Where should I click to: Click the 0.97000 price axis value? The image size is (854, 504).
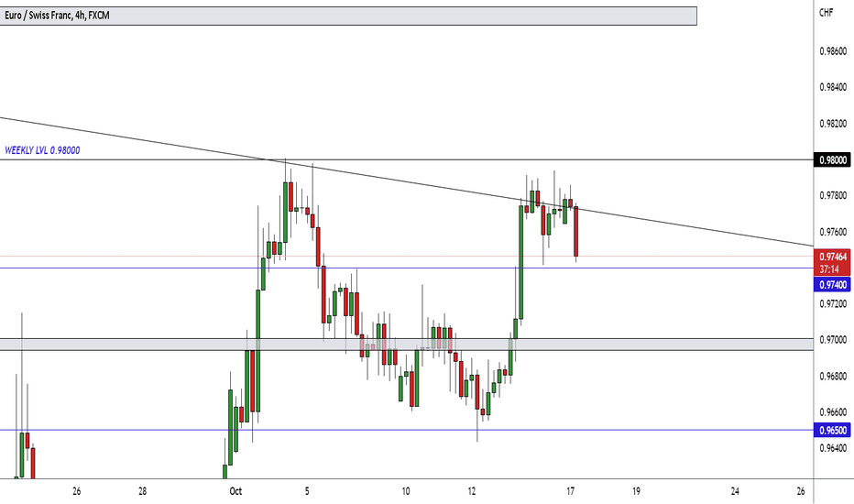point(833,339)
